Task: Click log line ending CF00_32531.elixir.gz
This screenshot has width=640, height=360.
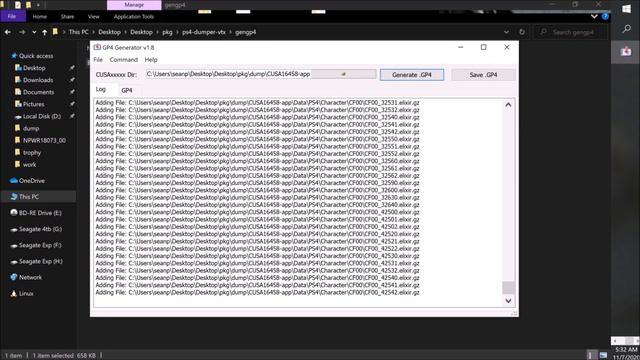Action: [258, 102]
